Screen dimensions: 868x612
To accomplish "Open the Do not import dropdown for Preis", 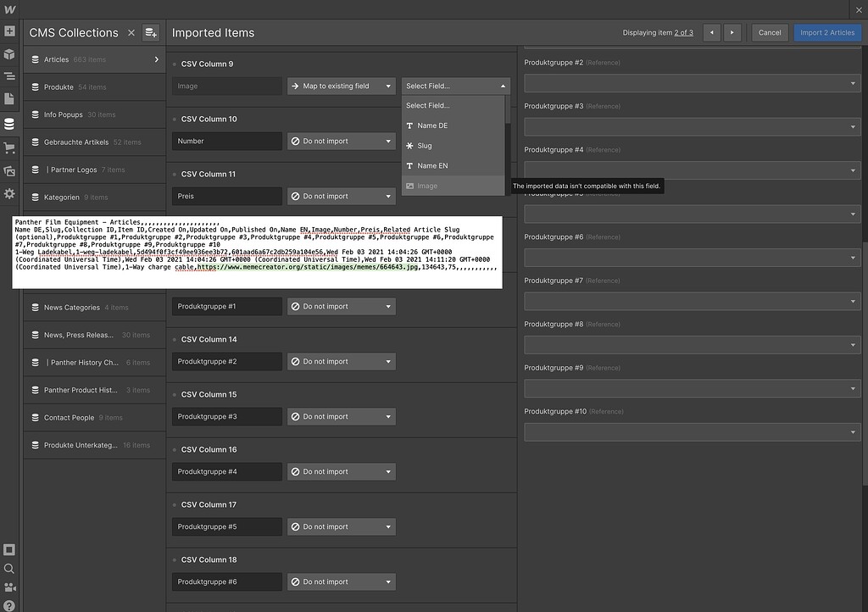I will tap(341, 196).
